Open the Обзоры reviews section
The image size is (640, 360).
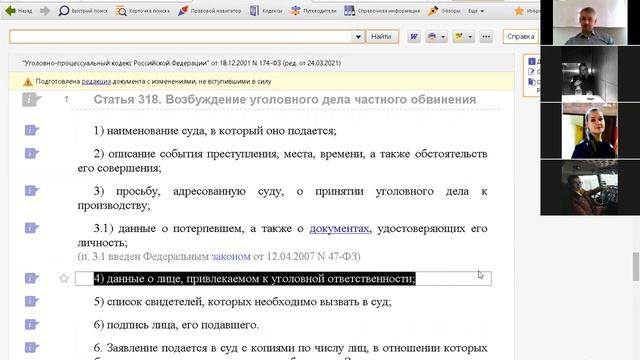[x=444, y=11]
